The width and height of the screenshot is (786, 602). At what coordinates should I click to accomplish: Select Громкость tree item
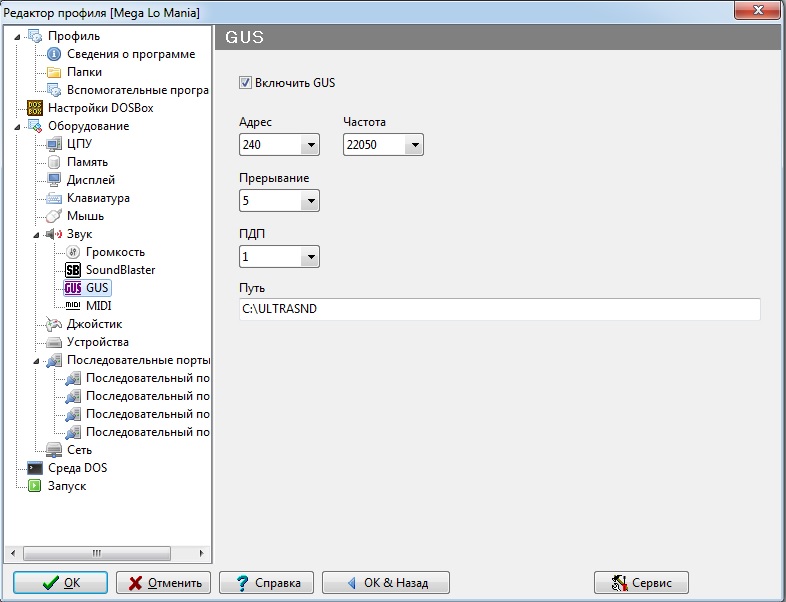point(115,252)
